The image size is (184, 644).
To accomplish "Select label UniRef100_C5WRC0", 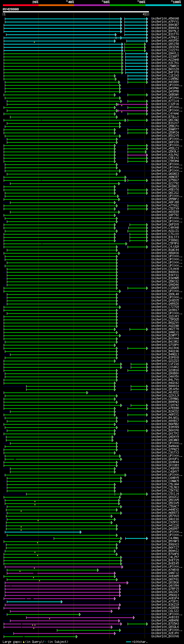I will pos(165,66).
